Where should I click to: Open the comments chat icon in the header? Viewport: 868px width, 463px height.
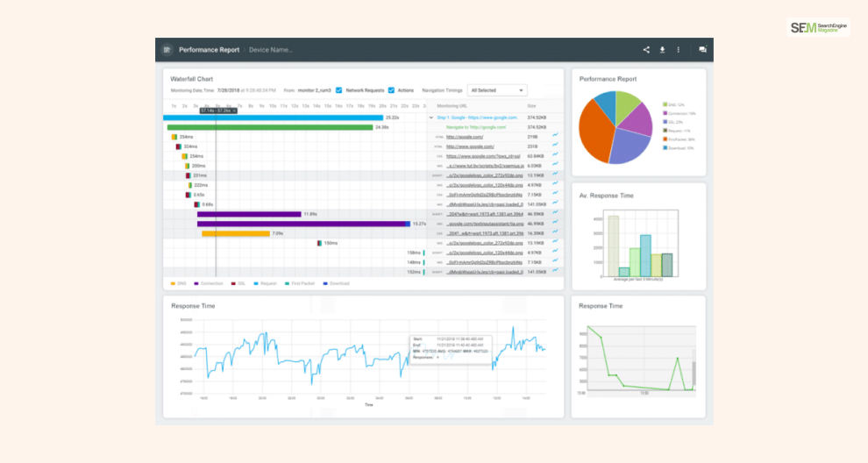702,50
